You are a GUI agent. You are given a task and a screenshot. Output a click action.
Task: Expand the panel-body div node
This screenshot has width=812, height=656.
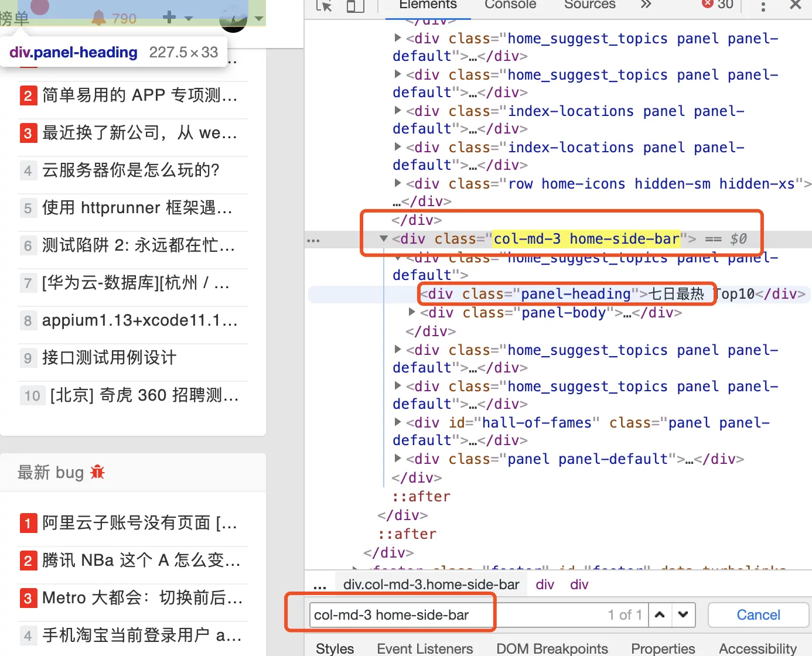[412, 312]
